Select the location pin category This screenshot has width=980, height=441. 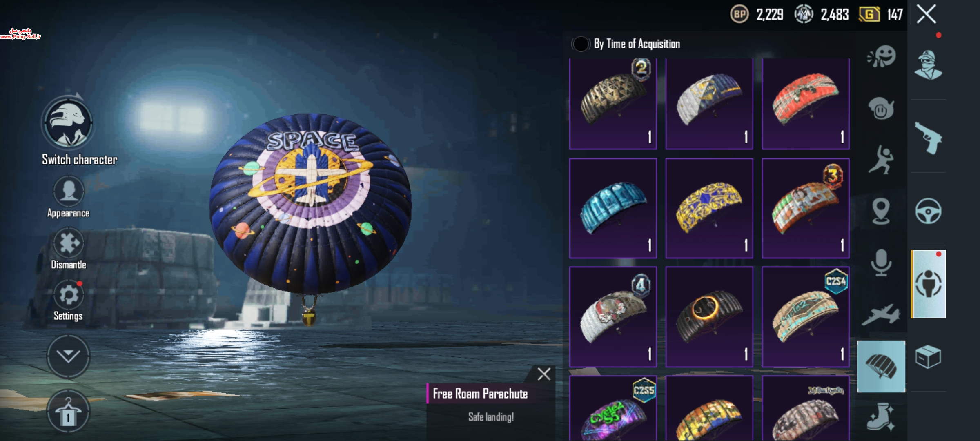point(881,211)
